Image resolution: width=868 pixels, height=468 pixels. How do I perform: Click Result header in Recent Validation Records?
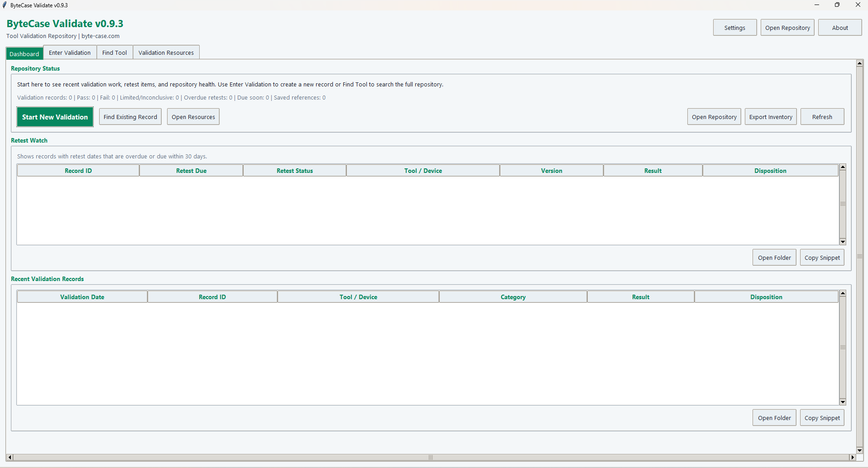pos(641,297)
